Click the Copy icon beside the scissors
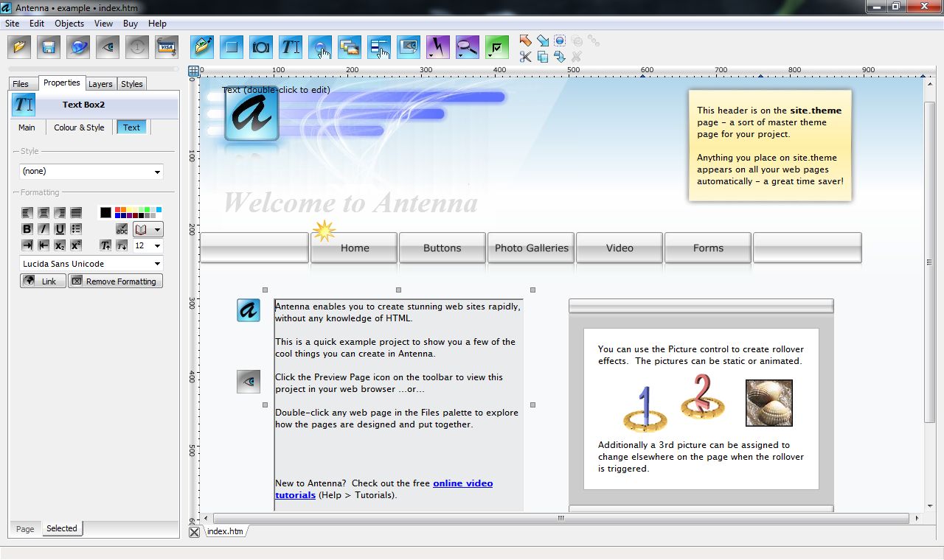The image size is (944, 560). [543, 57]
